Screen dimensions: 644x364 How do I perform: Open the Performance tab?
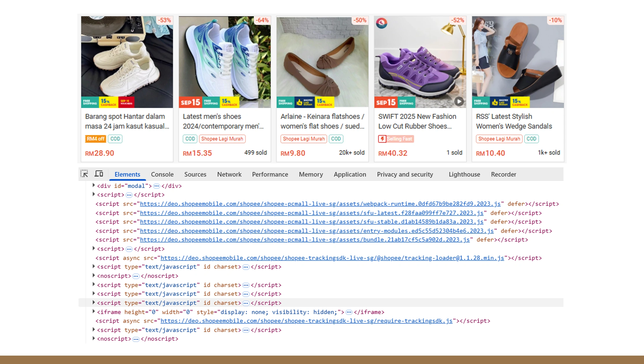[270, 174]
